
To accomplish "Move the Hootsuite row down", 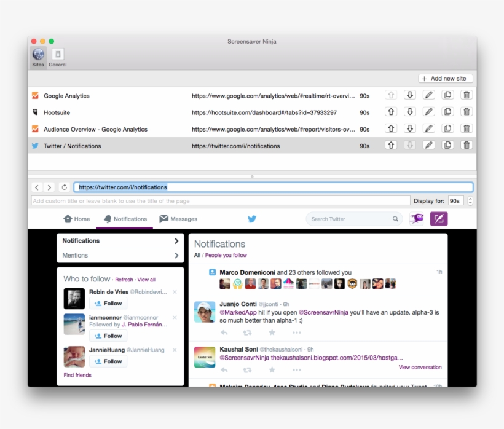I will click(410, 112).
